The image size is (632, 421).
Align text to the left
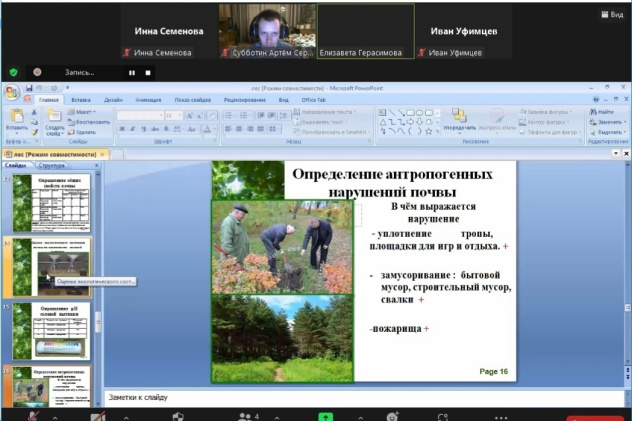click(x=228, y=129)
